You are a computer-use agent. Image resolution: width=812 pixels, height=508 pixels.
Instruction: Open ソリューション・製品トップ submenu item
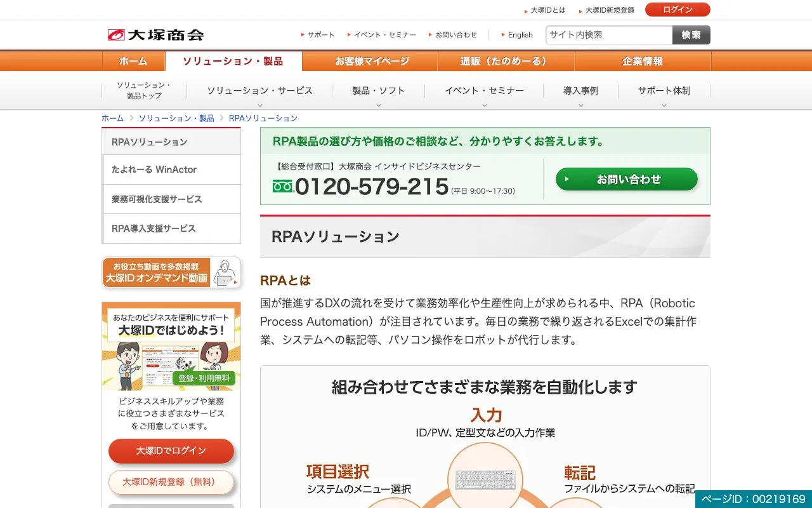pos(144,90)
